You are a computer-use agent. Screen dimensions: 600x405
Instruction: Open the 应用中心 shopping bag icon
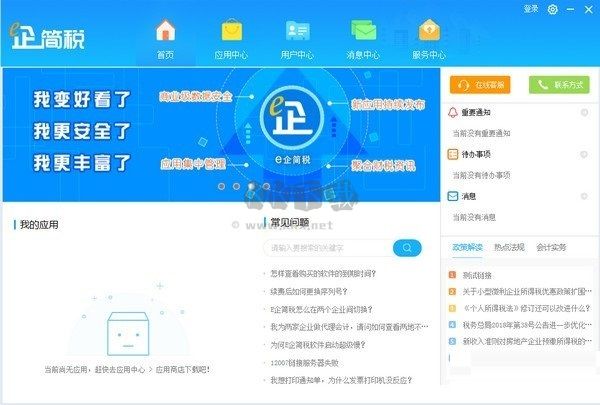(232, 31)
